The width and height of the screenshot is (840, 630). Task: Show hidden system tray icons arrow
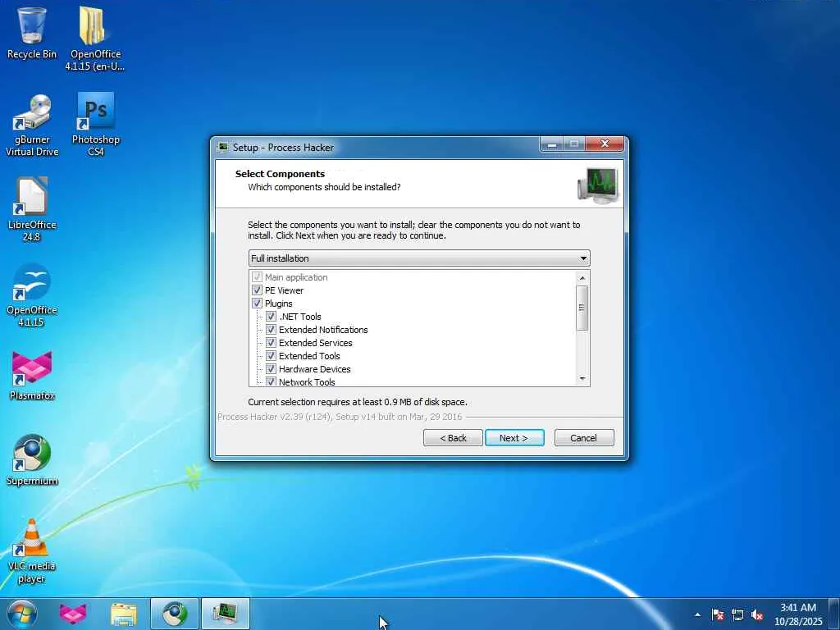(x=697, y=614)
